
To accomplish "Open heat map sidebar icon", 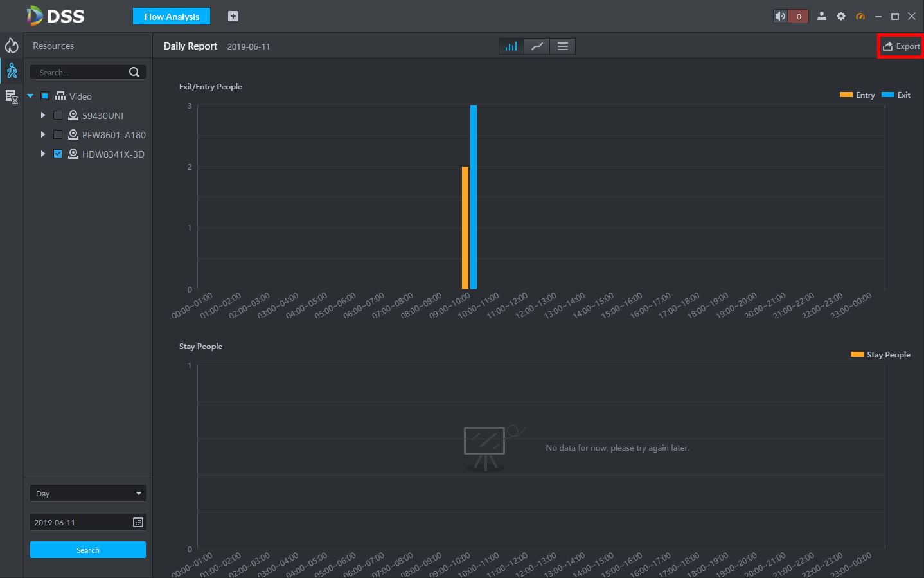I will tap(12, 46).
